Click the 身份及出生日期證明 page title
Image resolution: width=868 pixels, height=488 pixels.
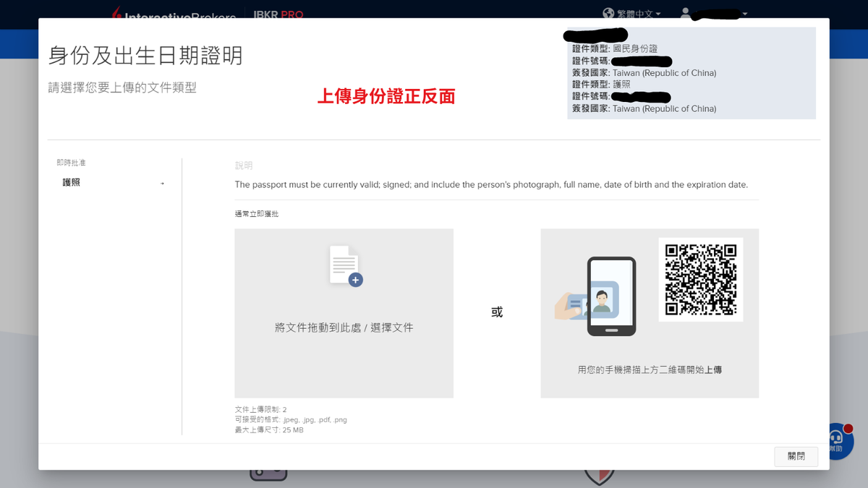145,55
